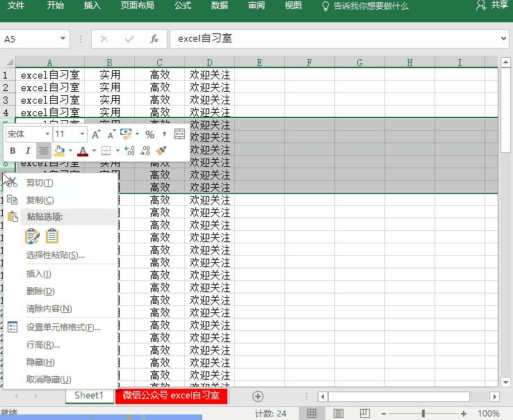Click the red font color button
Screen dimensions: 513x420
83,151
